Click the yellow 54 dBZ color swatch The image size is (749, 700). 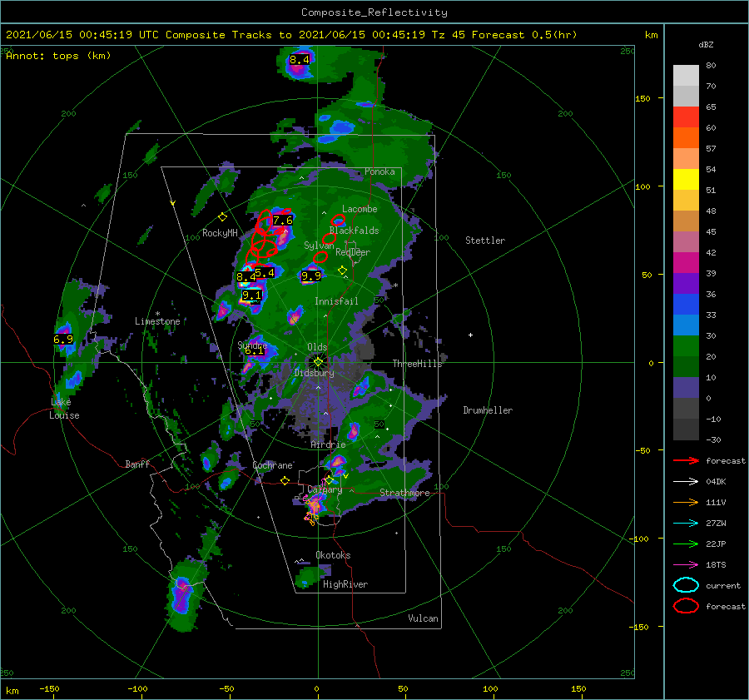686,179
